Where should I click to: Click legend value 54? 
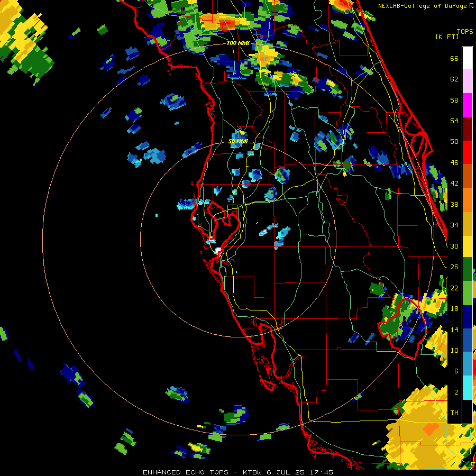coord(454,121)
